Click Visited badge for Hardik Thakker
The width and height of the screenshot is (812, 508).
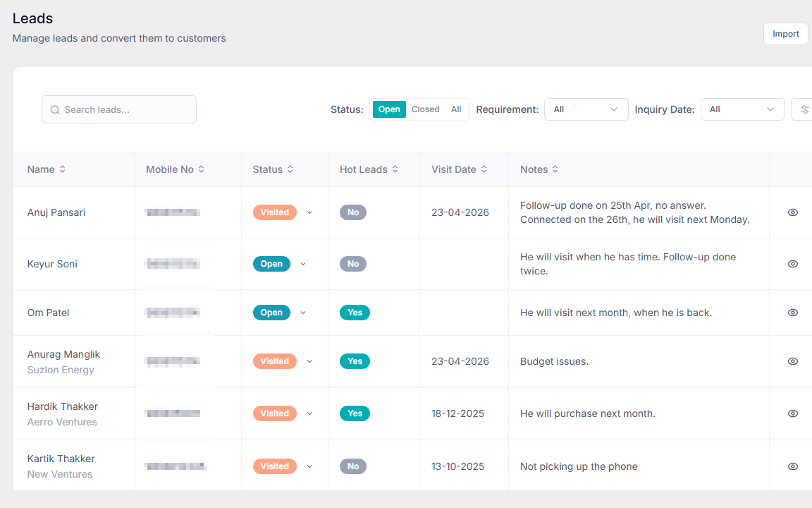274,413
